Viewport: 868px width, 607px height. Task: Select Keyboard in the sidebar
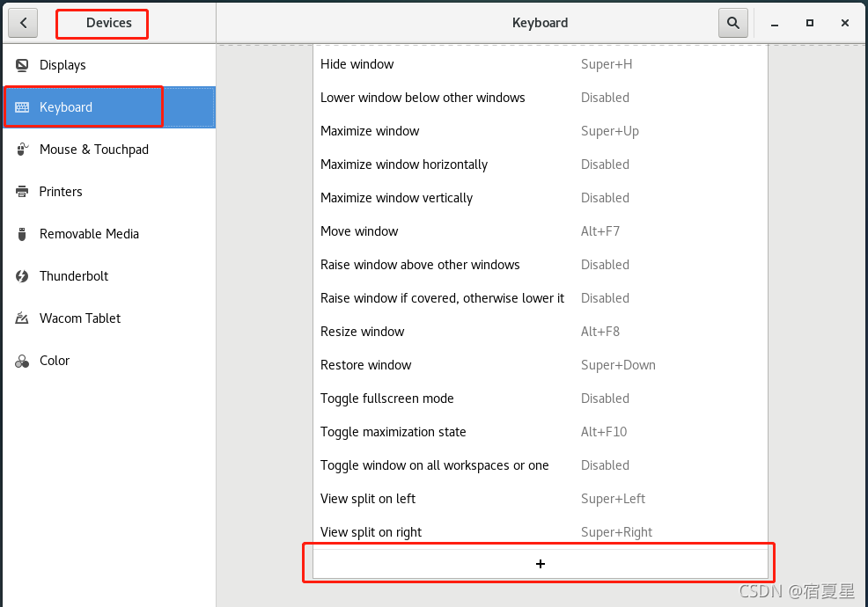pyautogui.click(x=109, y=107)
